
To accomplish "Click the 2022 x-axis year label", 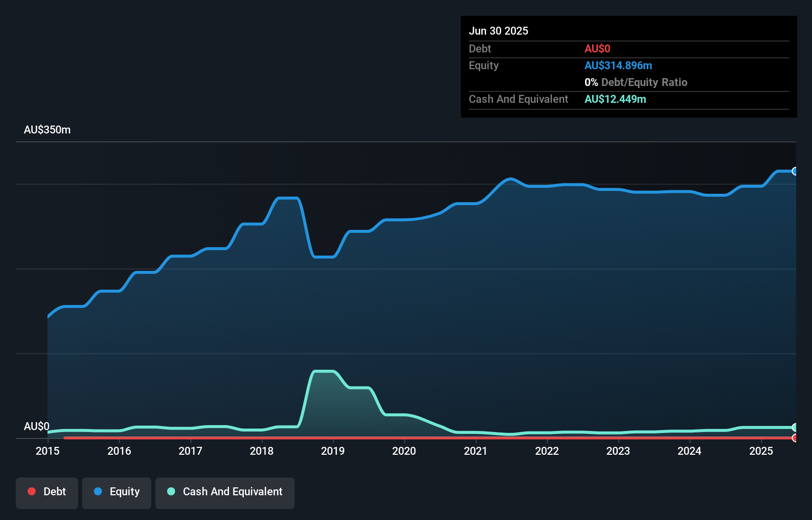I will [x=547, y=451].
